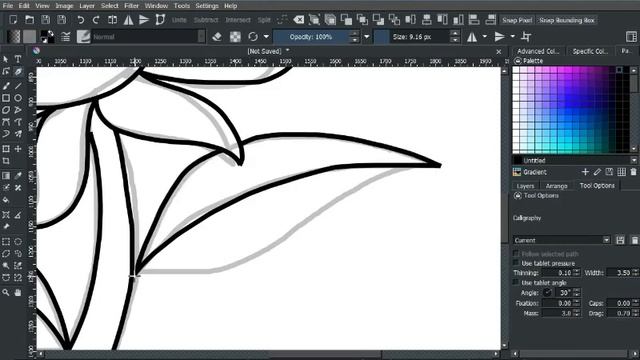Toggle Follow selected path checkbox
The image size is (640, 360).
click(x=516, y=253)
